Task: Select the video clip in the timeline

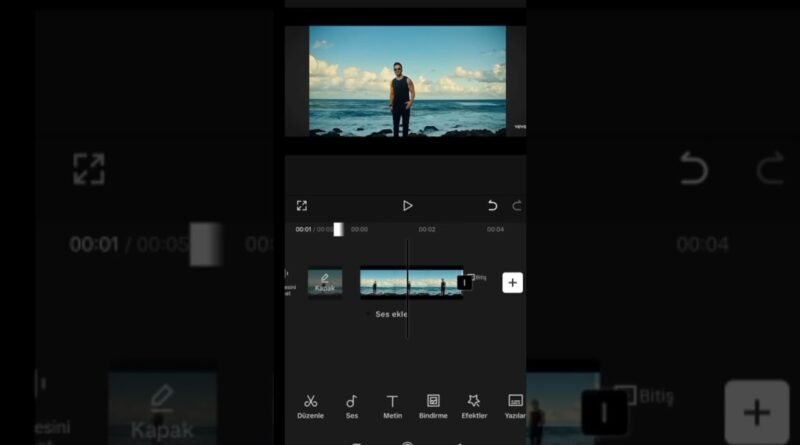Action: click(x=411, y=282)
